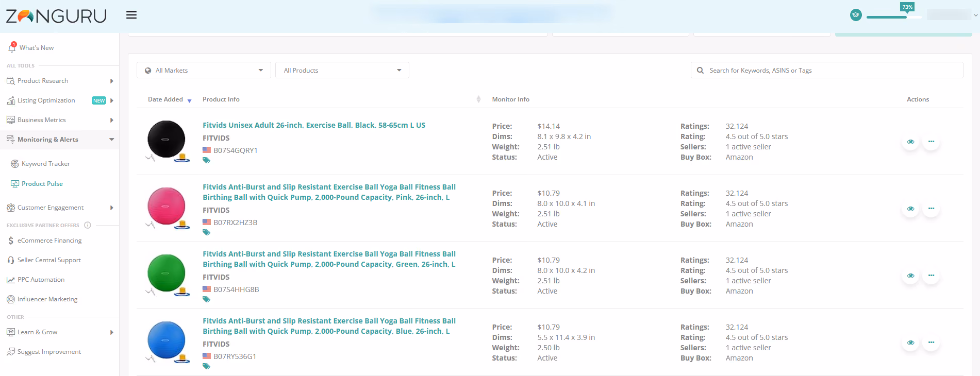Click the Exclusive Partner Offers info icon
Viewport: 980px width, 376px height.
pos(88,225)
